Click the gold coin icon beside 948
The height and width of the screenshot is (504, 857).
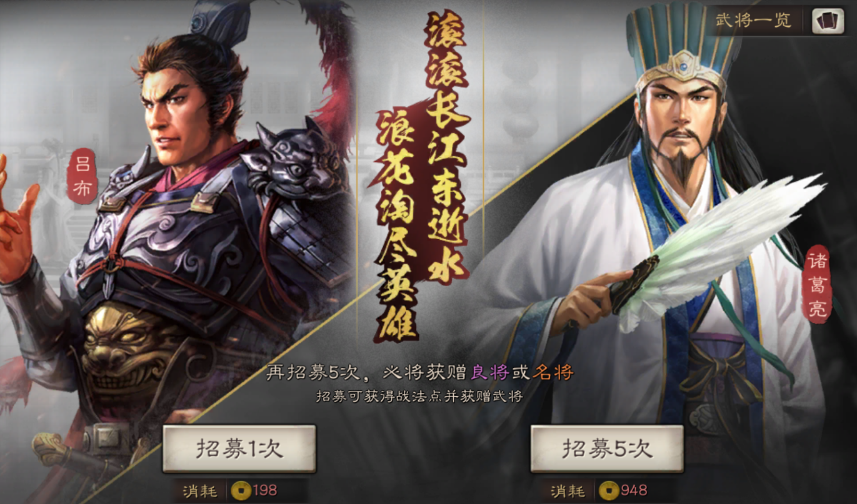[x=607, y=491]
